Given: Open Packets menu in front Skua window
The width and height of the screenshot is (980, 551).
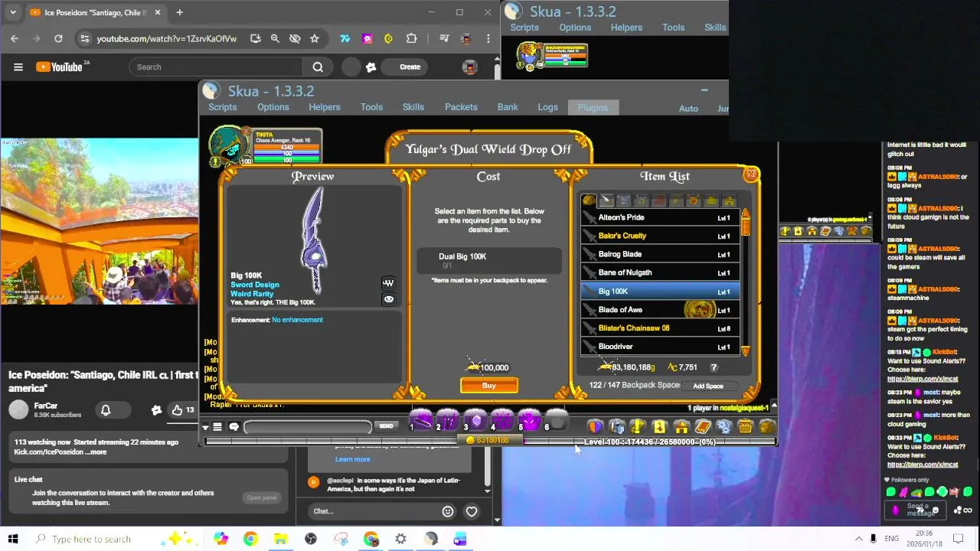Looking at the screenshot, I should click(x=461, y=107).
